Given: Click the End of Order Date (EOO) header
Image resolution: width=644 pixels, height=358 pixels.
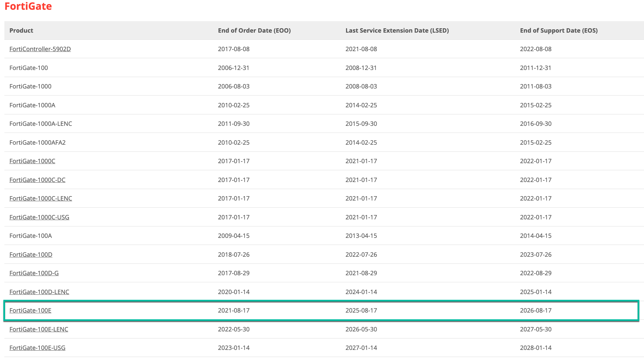Looking at the screenshot, I should click(254, 31).
